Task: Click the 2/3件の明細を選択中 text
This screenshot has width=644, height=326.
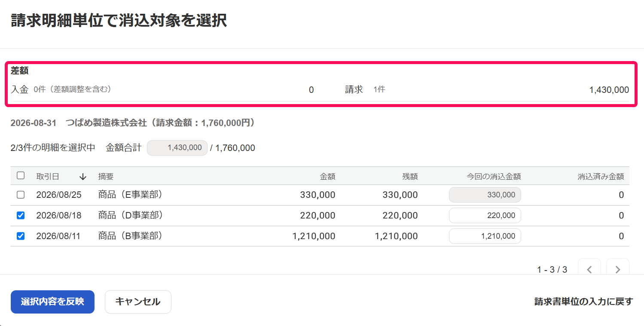Action: [x=53, y=148]
